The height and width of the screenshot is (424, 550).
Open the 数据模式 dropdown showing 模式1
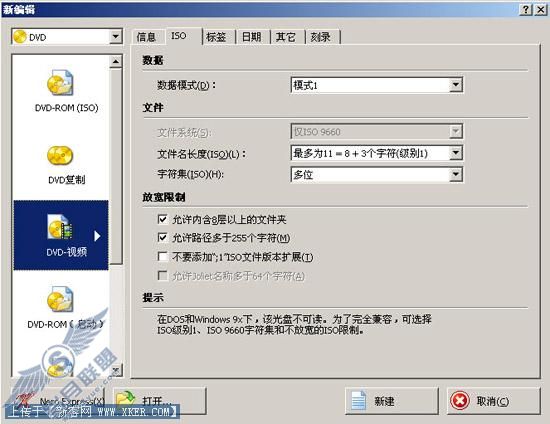point(377,85)
